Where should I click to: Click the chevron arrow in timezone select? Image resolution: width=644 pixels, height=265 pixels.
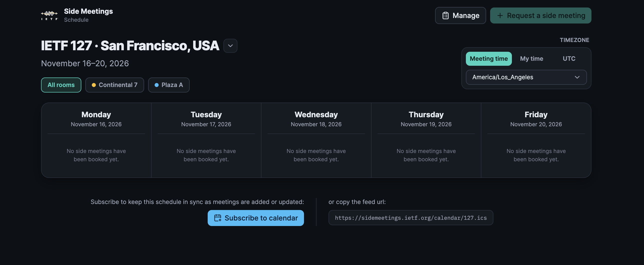point(577,77)
